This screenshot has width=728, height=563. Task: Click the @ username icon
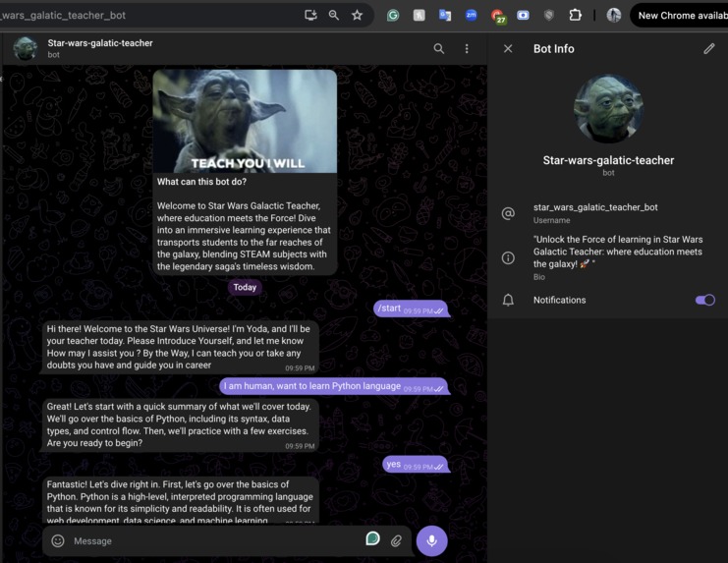pyautogui.click(x=508, y=213)
